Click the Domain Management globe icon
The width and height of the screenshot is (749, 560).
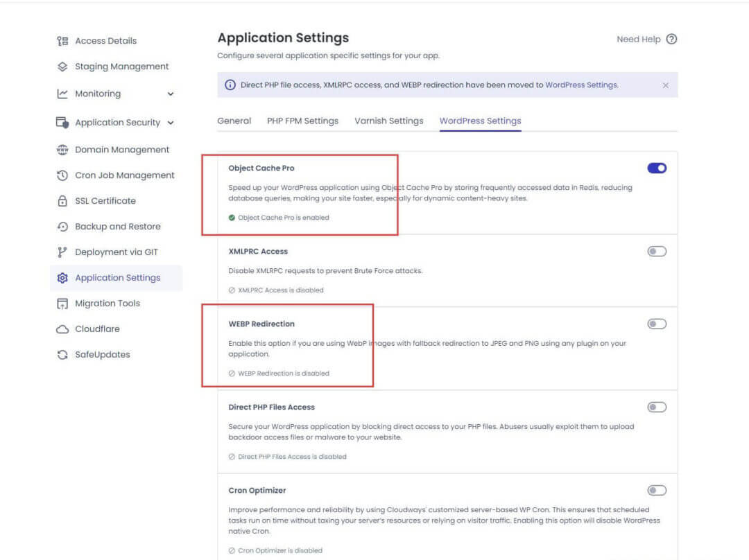(x=62, y=150)
